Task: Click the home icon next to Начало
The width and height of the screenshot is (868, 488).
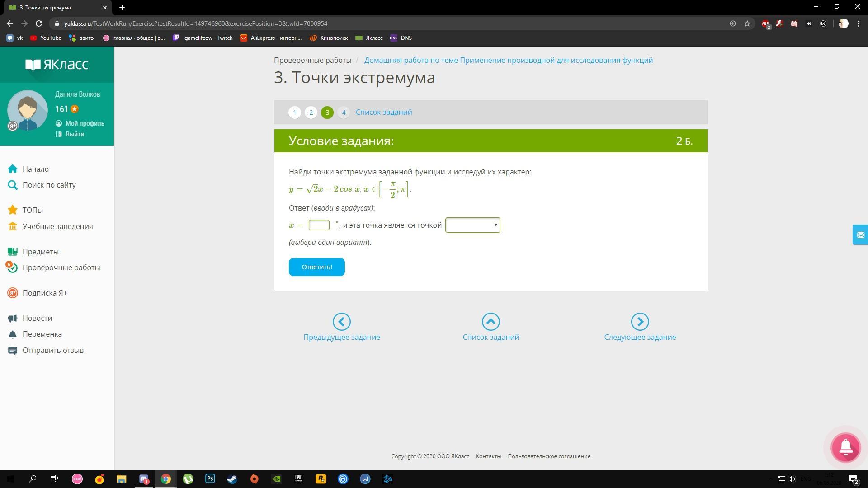Action: pos(13,169)
